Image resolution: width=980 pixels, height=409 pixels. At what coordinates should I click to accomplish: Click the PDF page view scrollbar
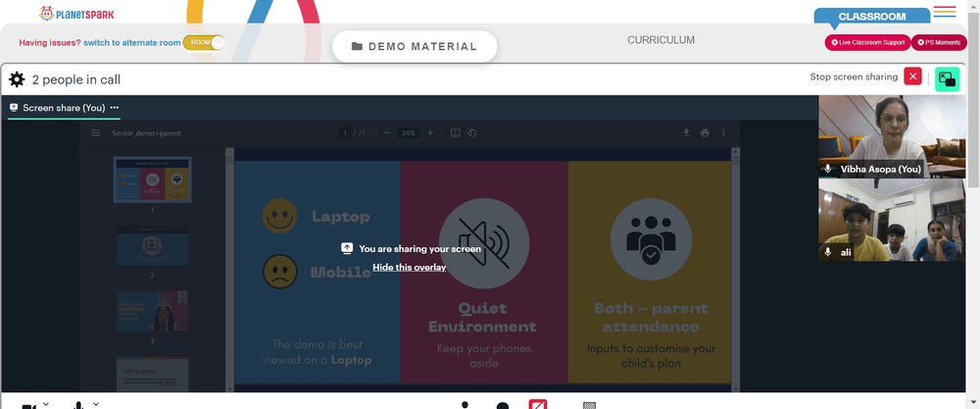click(x=735, y=269)
